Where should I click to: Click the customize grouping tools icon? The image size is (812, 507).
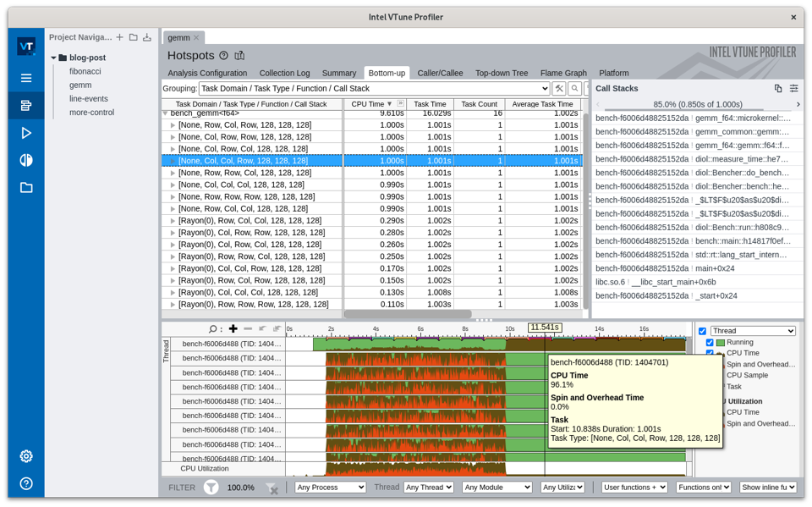click(559, 88)
